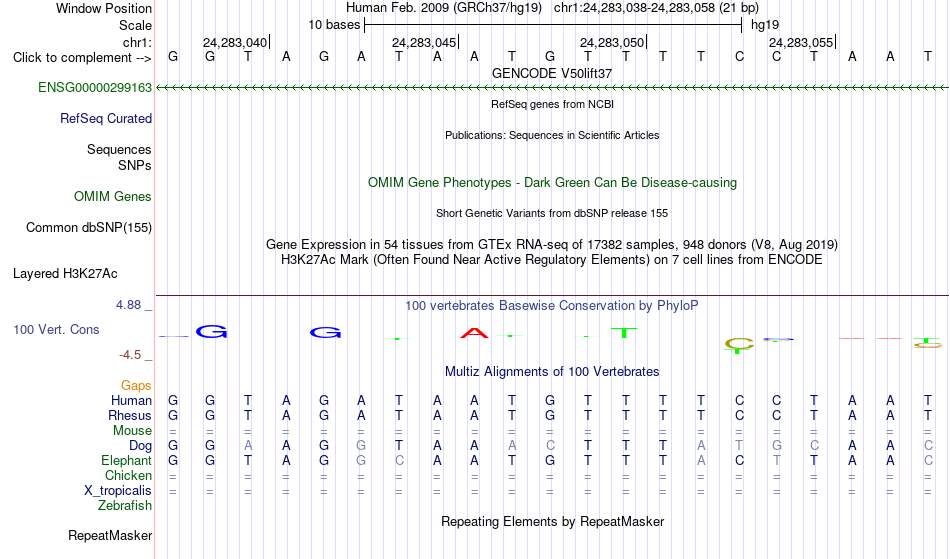
Task: Click the ENSG00000299163 gene arrow track
Action: (x=552, y=88)
